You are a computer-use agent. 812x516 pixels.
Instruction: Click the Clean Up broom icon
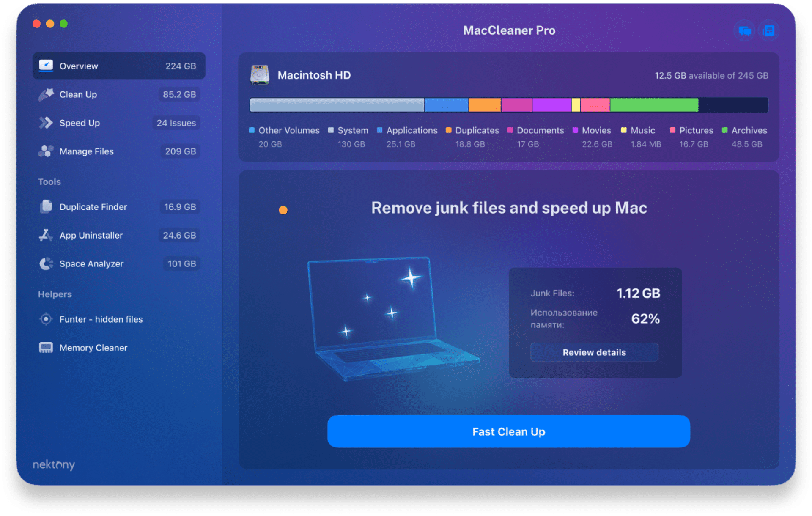point(46,94)
